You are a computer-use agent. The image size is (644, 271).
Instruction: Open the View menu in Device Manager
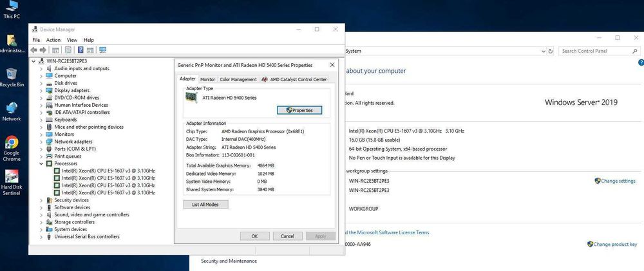point(72,40)
